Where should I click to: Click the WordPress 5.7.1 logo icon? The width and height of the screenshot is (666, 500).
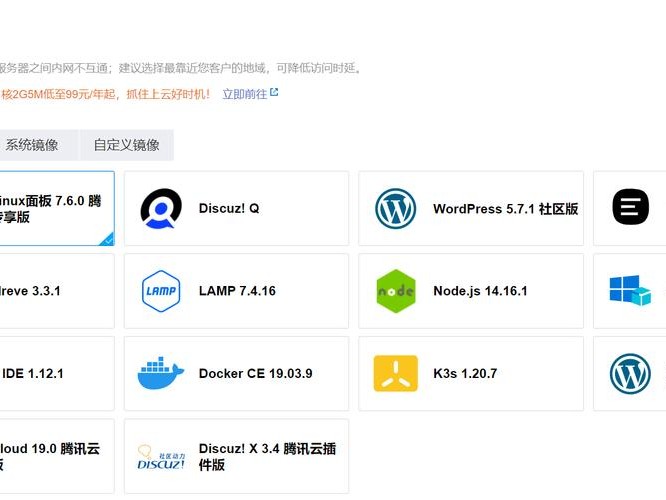pyautogui.click(x=395, y=209)
